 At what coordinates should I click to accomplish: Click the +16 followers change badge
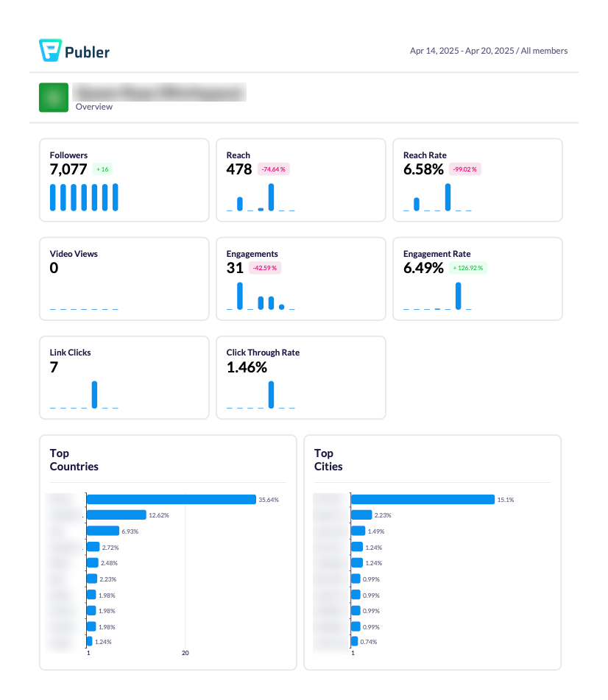point(102,169)
